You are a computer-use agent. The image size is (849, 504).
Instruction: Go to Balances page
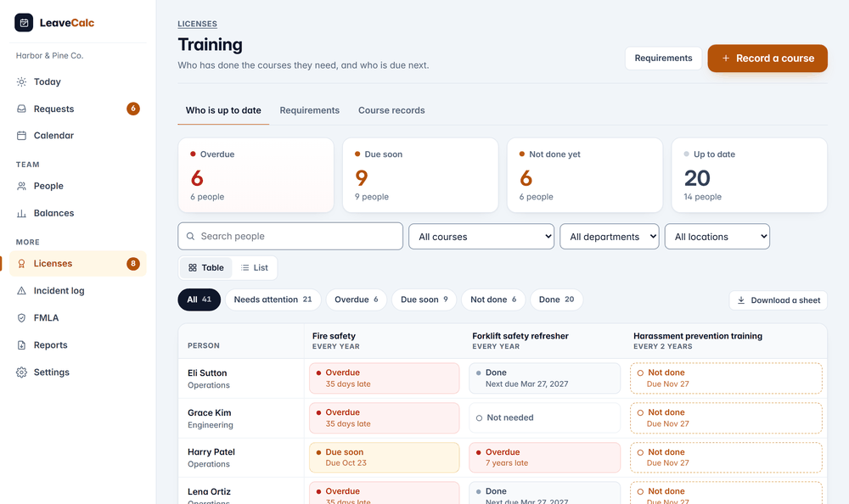pos(78,213)
